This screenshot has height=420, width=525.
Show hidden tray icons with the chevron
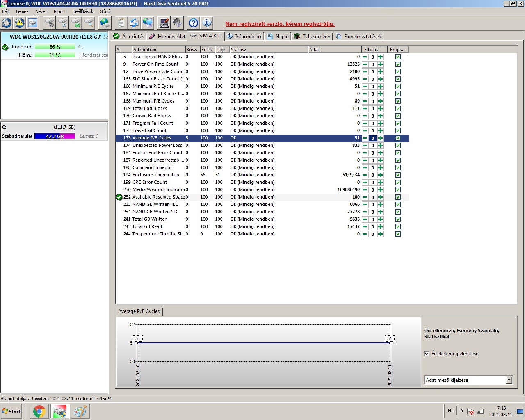pyautogui.click(x=461, y=411)
